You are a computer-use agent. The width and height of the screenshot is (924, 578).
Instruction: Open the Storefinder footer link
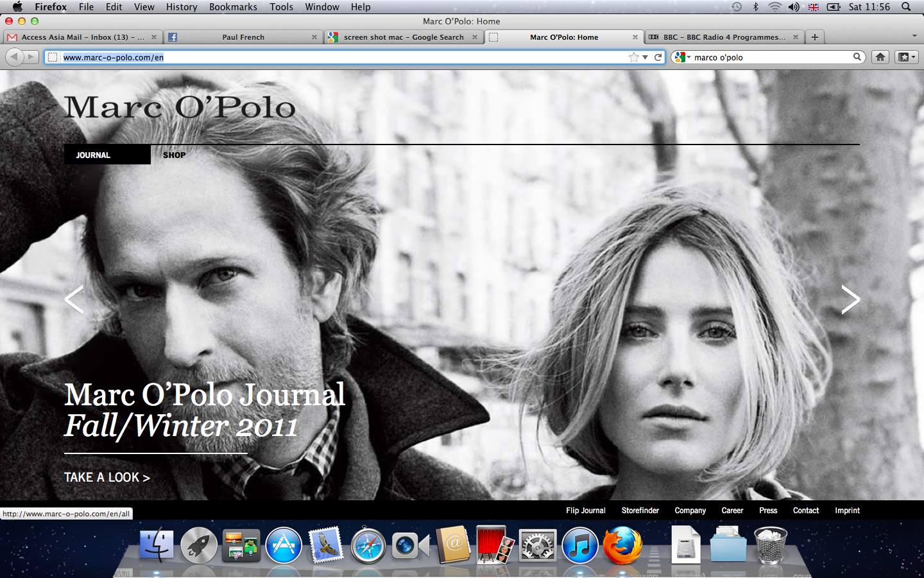coord(640,511)
